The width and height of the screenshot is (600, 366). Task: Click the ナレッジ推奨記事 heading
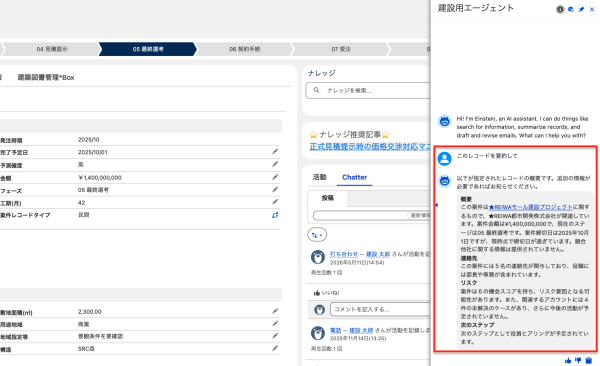[349, 134]
